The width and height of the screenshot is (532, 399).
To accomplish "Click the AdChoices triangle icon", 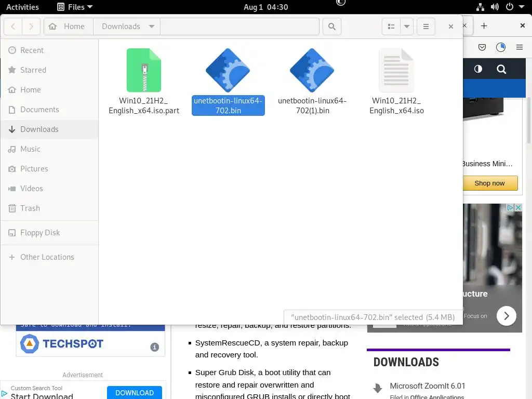I will point(510,207).
